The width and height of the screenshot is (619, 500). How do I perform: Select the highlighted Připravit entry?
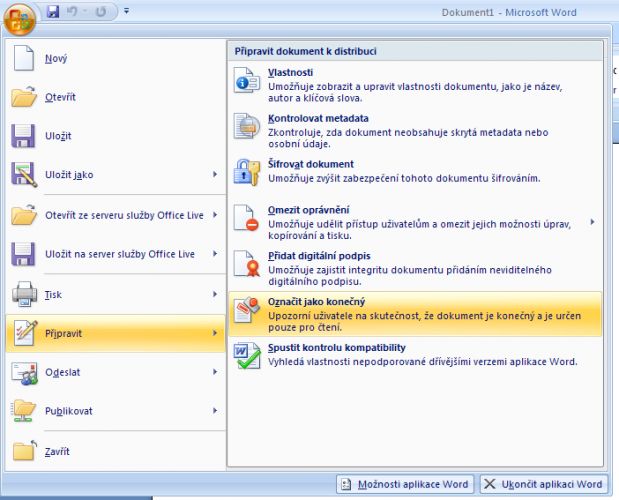116,333
